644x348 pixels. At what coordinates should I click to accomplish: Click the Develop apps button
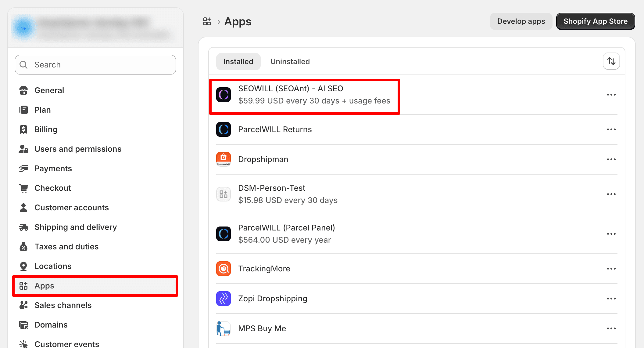521,21
